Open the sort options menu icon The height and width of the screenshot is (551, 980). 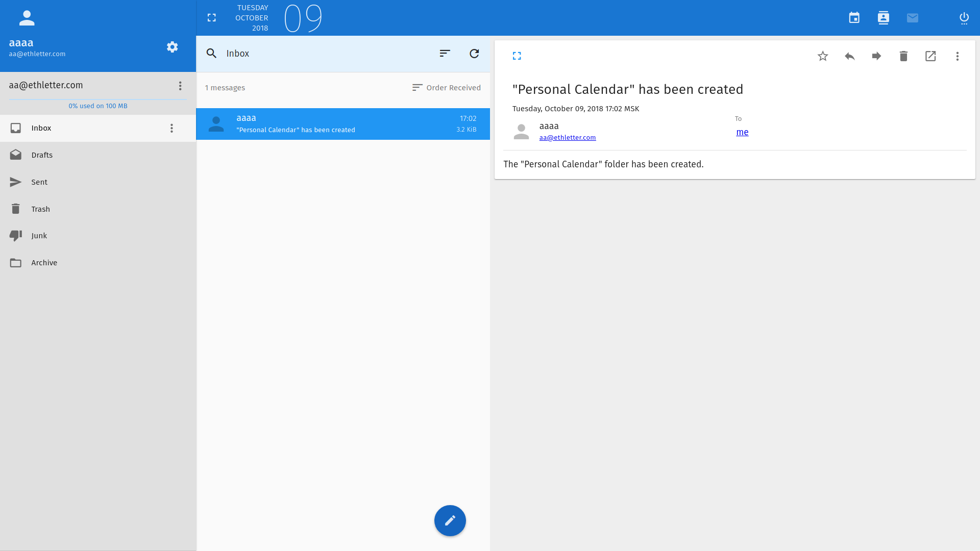(x=445, y=54)
